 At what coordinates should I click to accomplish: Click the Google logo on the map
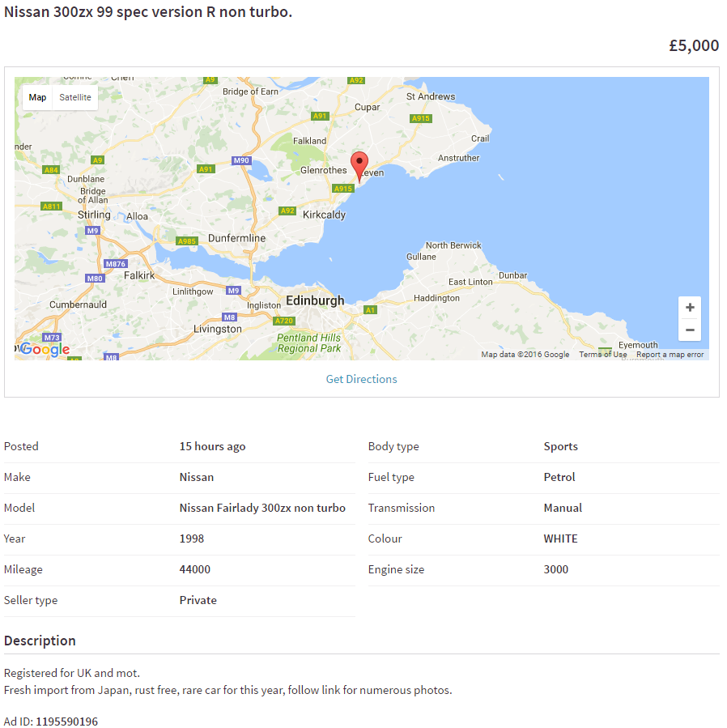[x=45, y=349]
